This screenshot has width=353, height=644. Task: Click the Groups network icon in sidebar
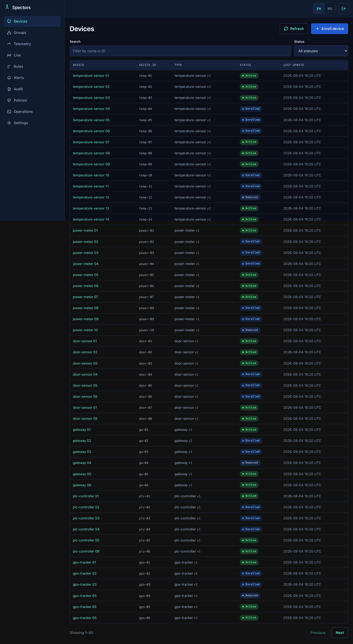[x=9, y=33]
